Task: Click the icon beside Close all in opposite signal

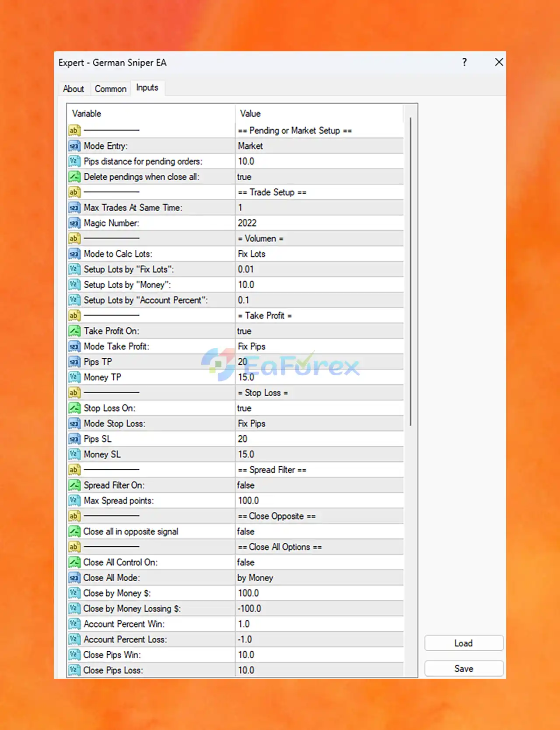Action: [74, 531]
